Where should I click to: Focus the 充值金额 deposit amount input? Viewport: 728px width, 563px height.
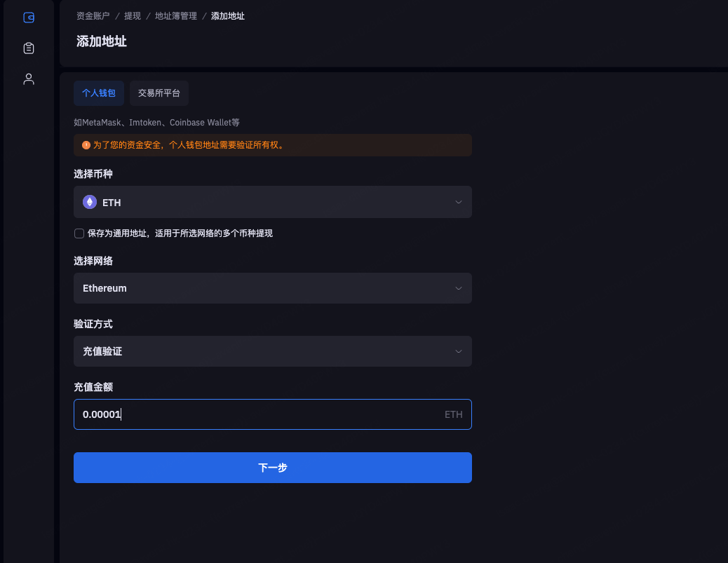click(259, 414)
